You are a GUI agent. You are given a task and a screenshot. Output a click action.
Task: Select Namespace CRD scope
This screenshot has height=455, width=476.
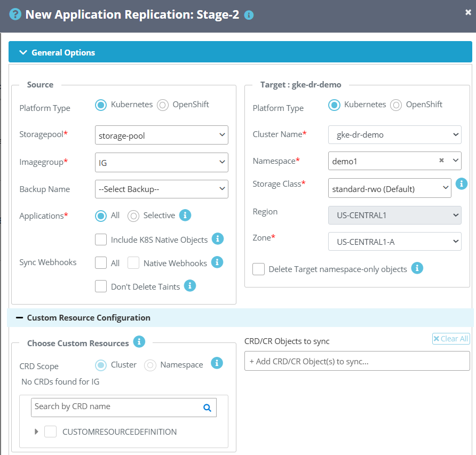click(150, 365)
